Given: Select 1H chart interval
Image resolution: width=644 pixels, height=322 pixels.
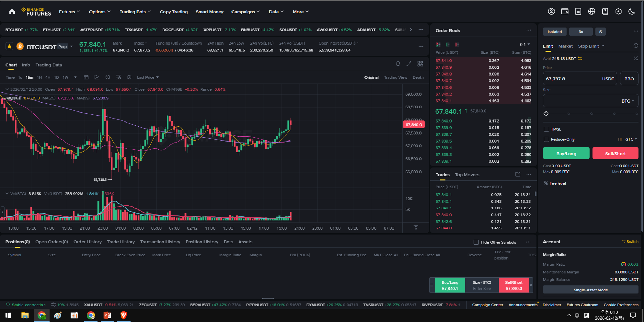Looking at the screenshot, I should pos(39,77).
